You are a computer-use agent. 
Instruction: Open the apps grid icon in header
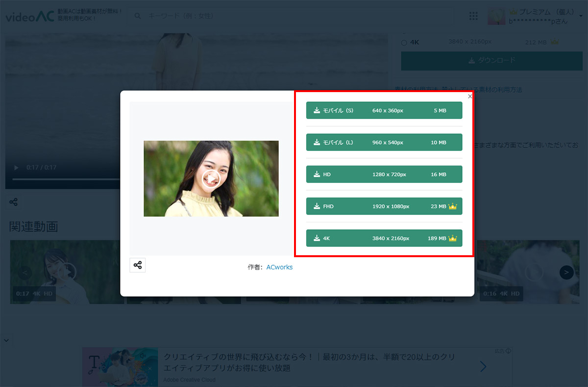pyautogui.click(x=473, y=16)
